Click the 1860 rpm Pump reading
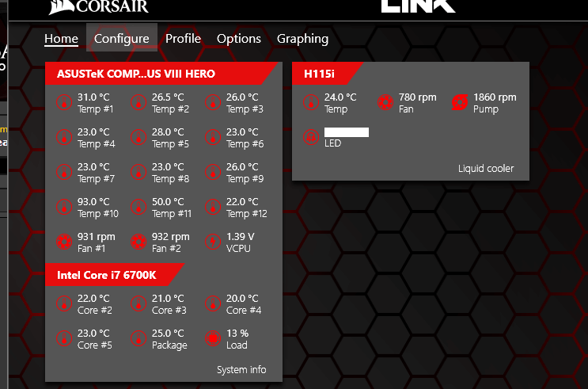The width and height of the screenshot is (588, 389). pyautogui.click(x=495, y=97)
